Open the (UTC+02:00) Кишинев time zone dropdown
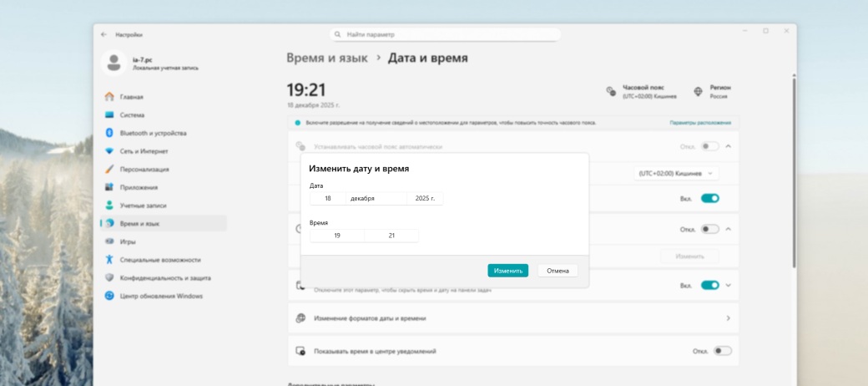Viewport: 868px width, 386px height. (675, 173)
